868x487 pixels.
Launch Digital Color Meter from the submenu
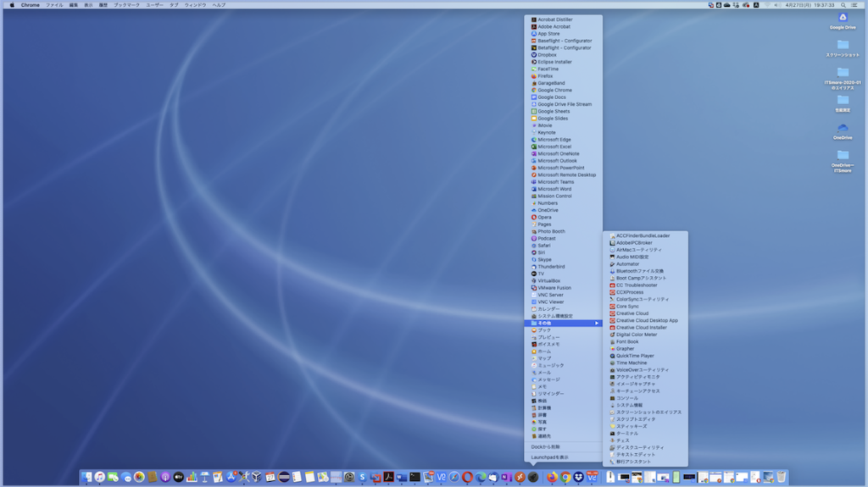click(x=636, y=335)
